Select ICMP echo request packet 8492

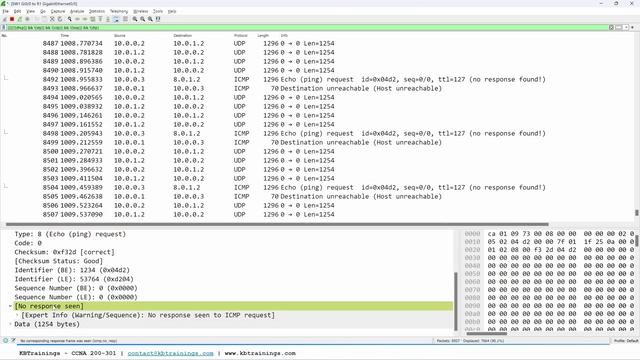(317, 79)
